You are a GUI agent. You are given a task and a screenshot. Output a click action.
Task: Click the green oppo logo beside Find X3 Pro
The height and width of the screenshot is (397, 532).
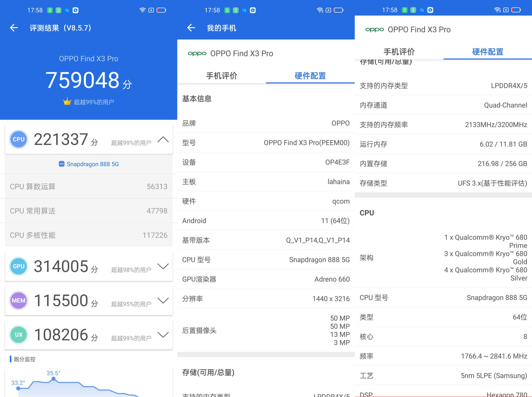point(197,53)
